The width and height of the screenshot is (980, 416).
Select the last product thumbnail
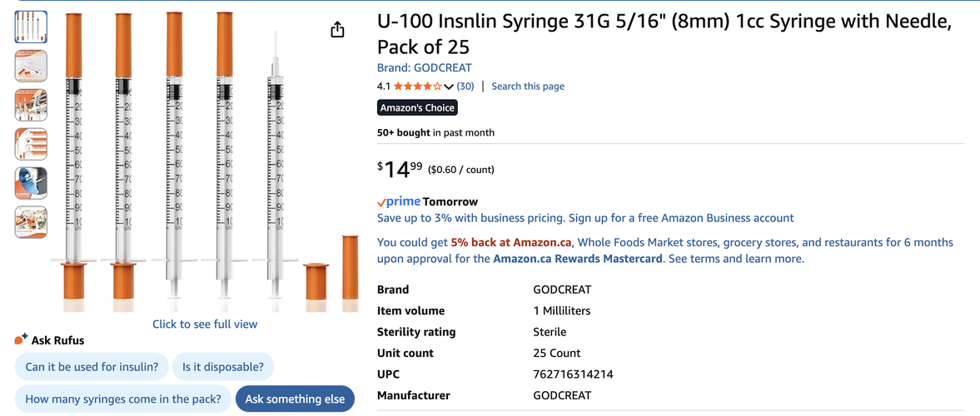[31, 222]
